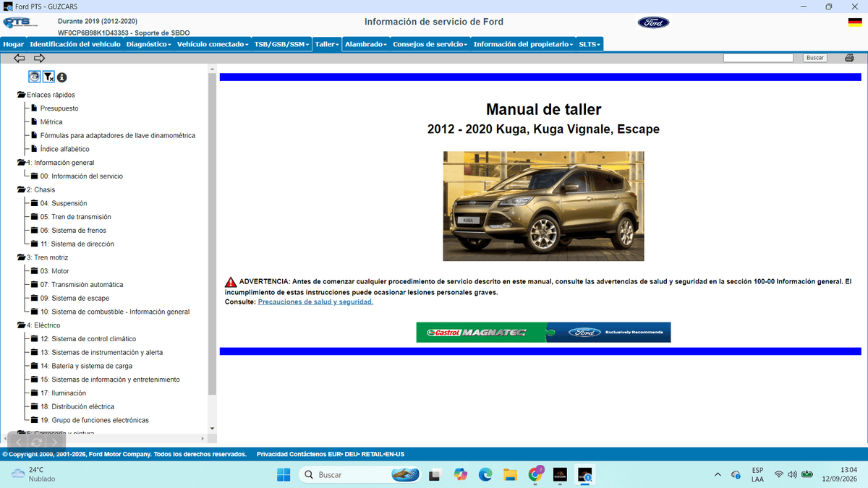Screen dimensions: 868x488
Task: Open 17: Iluminación
Action: 63,393
